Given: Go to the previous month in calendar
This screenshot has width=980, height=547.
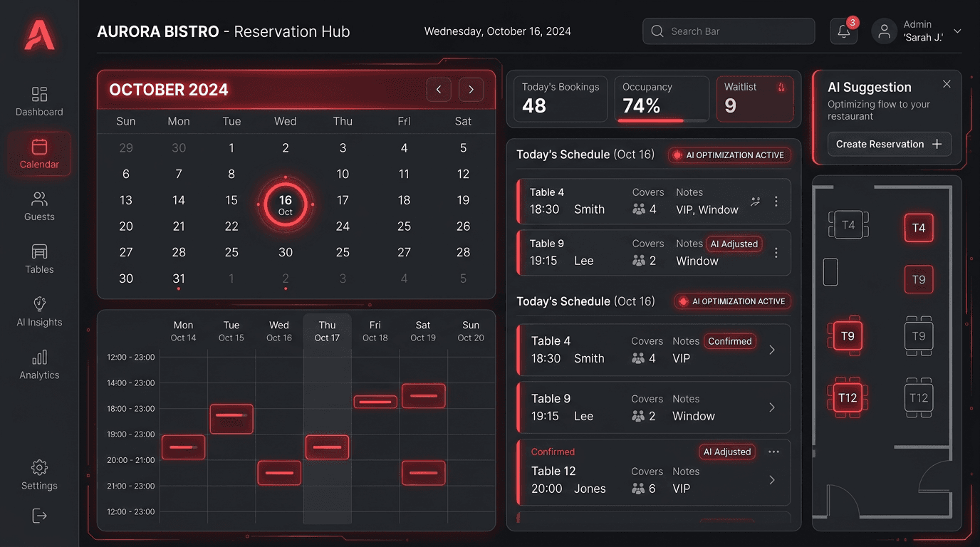Looking at the screenshot, I should 439,90.
